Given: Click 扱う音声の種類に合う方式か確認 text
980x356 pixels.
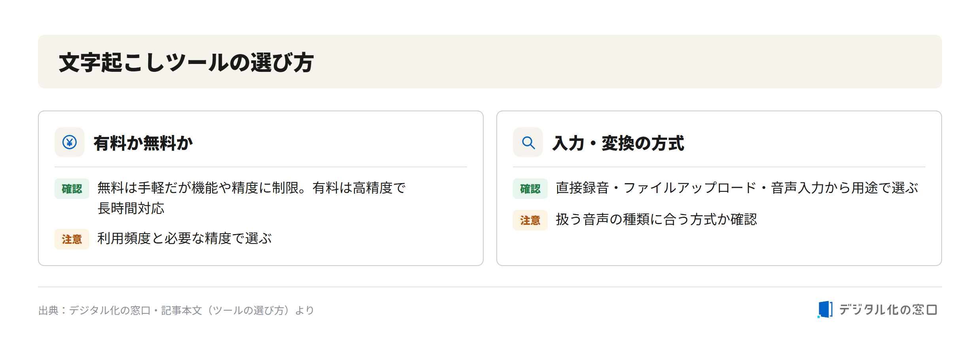Looking at the screenshot, I should click(x=656, y=219).
